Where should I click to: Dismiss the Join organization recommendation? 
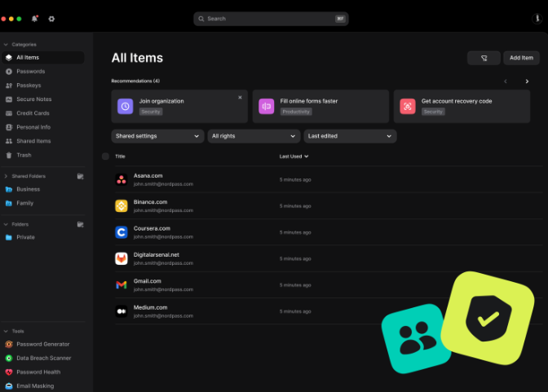tap(240, 97)
